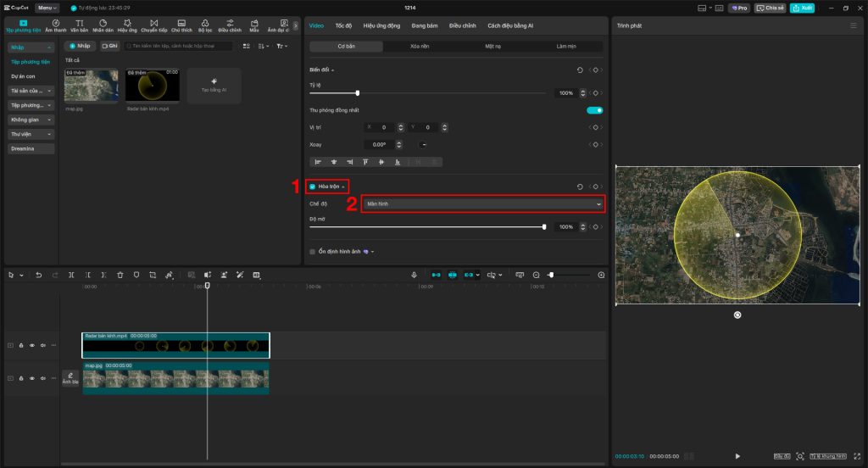Click the microphone record voiceover icon
This screenshot has height=468, width=868.
click(414, 275)
